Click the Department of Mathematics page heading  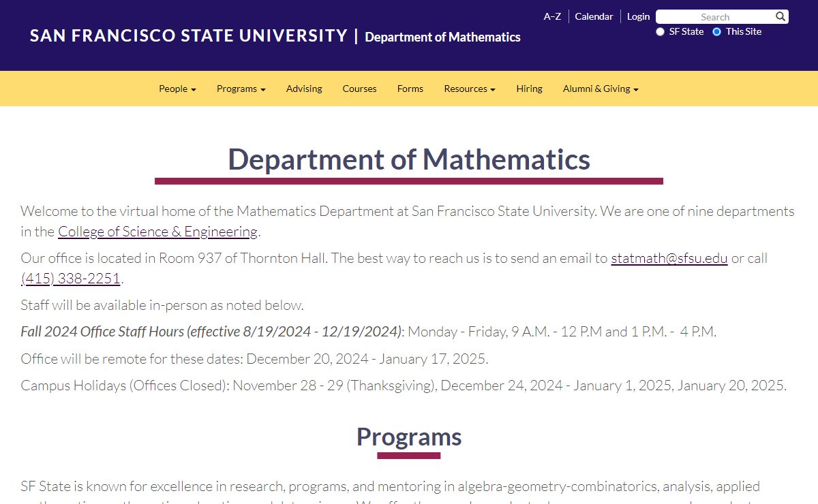click(x=409, y=159)
